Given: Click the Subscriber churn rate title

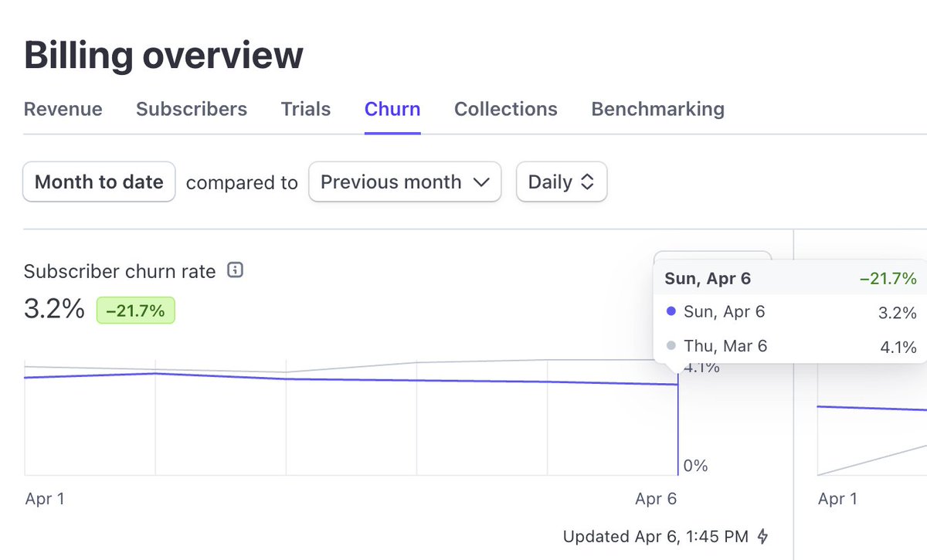Looking at the screenshot, I should coord(120,271).
